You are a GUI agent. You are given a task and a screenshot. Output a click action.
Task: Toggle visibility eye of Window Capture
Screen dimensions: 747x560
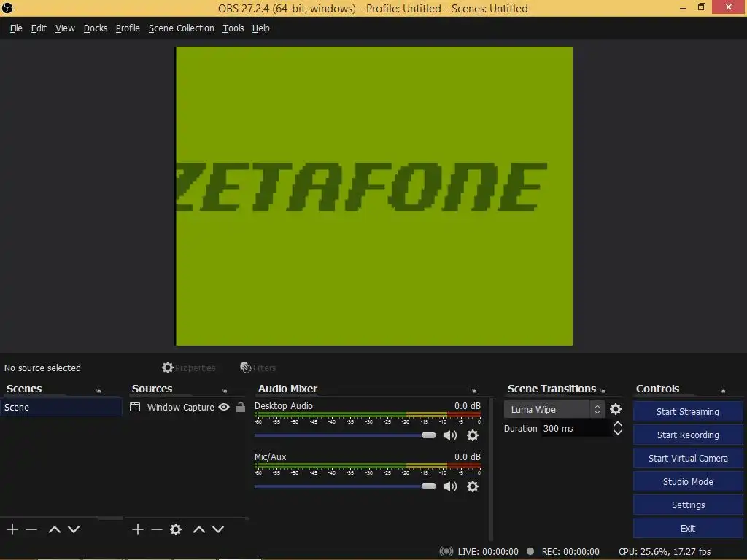pos(224,407)
